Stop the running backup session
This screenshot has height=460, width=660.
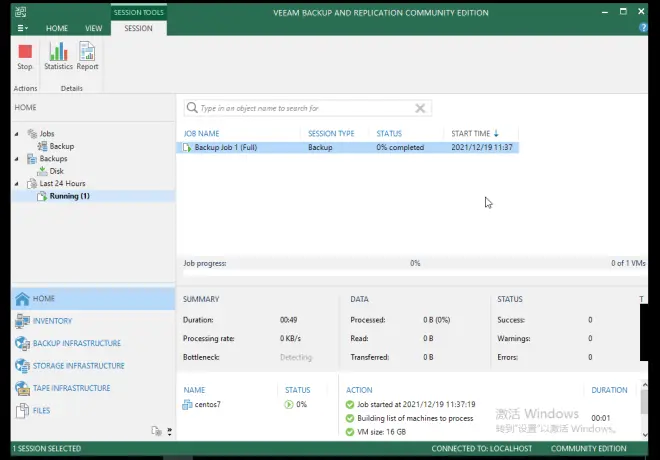coord(25,57)
